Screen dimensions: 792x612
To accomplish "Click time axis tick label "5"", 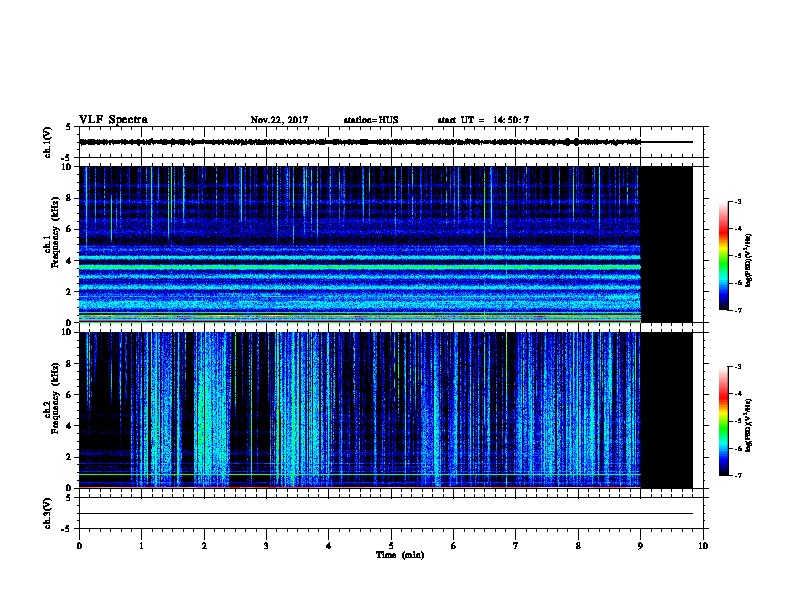I will 391,546.
